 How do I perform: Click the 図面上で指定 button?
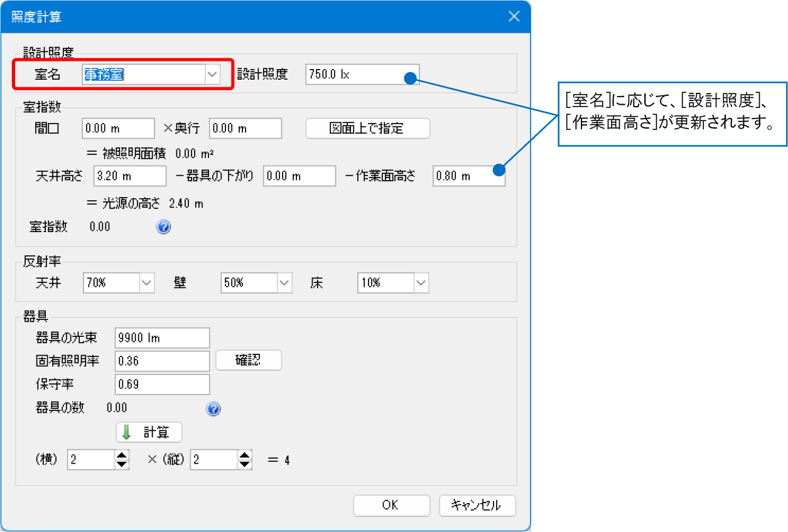coord(367,129)
